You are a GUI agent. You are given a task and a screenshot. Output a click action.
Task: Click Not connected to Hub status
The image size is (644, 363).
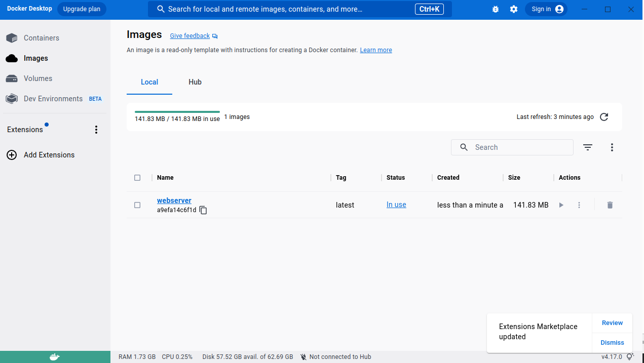[x=335, y=357]
